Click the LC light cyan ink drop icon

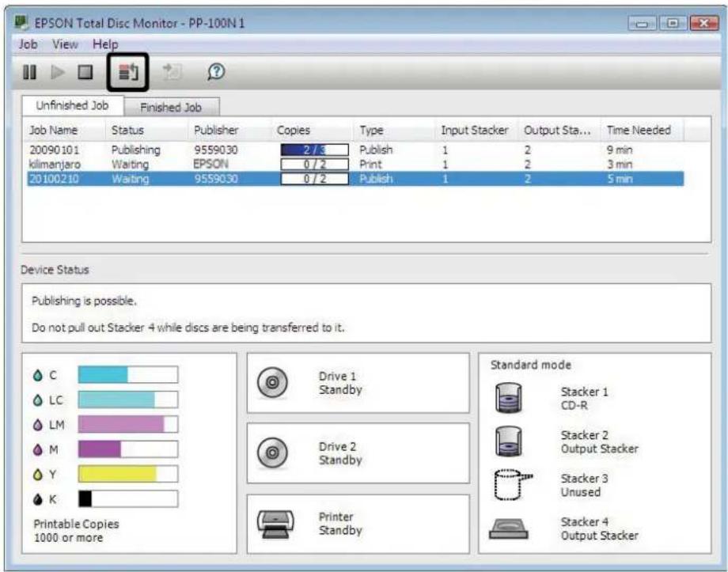38,400
